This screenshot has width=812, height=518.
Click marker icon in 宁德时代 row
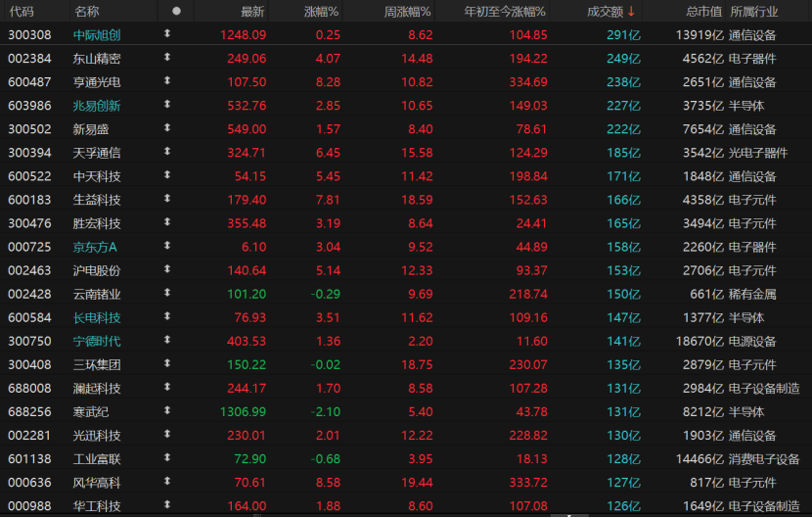point(167,340)
